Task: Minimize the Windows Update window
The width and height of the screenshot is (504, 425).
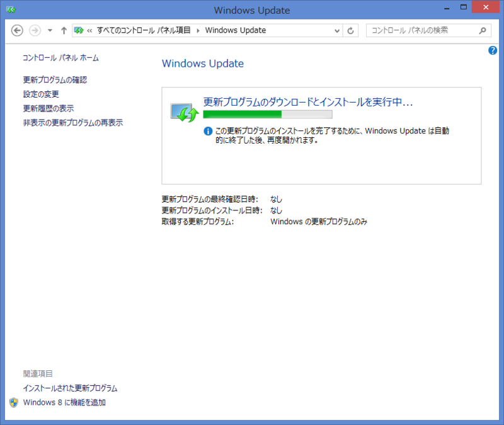Action: 447,8
